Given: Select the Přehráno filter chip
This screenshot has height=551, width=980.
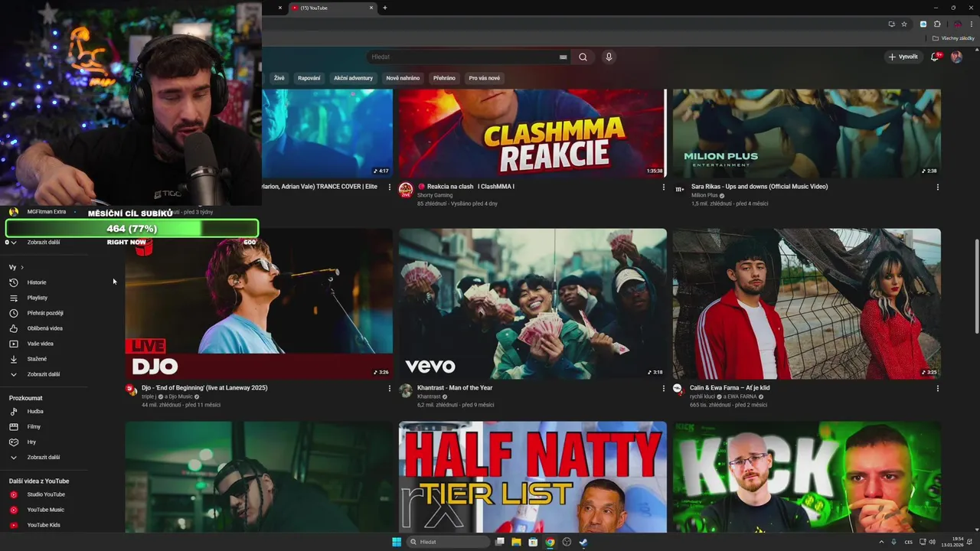Looking at the screenshot, I should click(444, 78).
